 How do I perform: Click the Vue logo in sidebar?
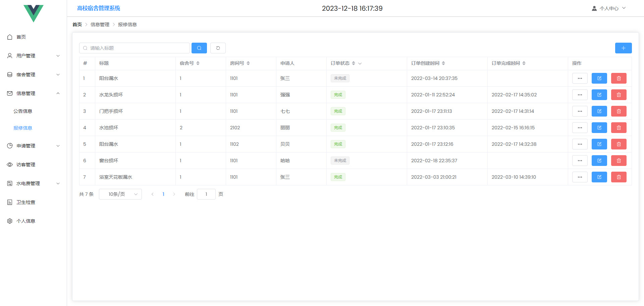click(34, 13)
